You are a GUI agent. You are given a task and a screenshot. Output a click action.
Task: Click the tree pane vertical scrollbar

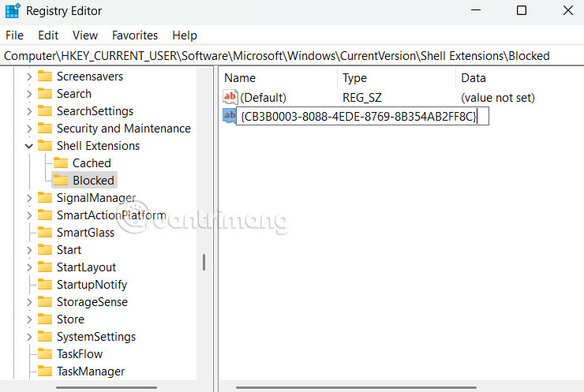[204, 262]
